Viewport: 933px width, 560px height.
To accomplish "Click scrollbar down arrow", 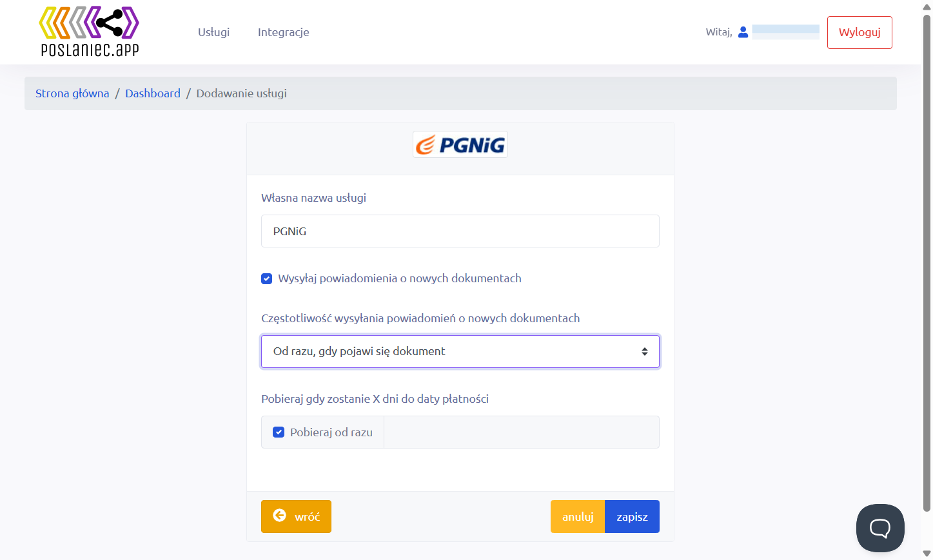I will pyautogui.click(x=927, y=554).
